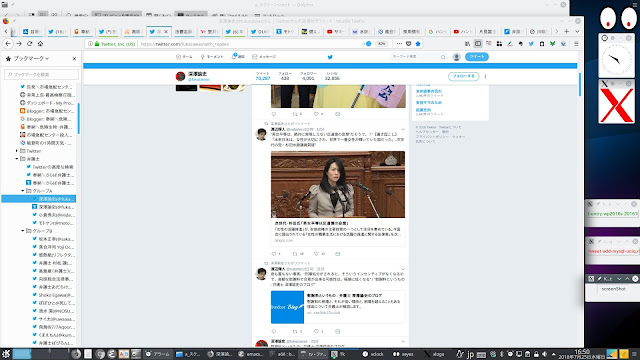Image resolution: width=640 pixels, height=360 pixels.
Task: Open the Twitterの高度な検索 bookmark
Action: [x=50, y=167]
